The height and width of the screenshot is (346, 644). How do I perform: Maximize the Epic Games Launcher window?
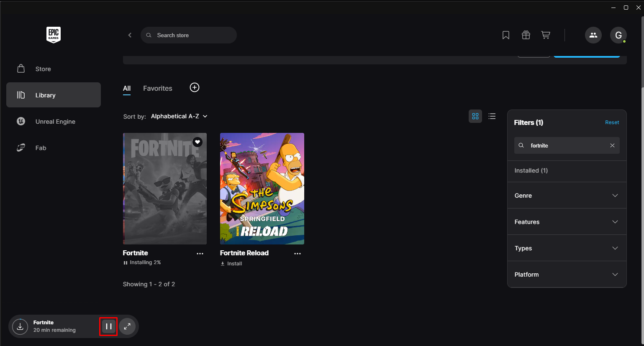point(626,8)
